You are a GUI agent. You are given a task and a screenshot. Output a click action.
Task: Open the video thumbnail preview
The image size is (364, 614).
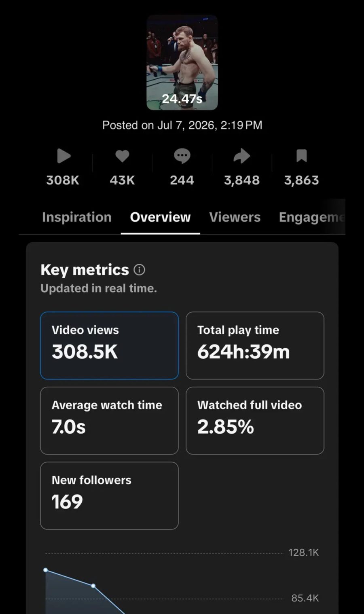click(x=182, y=63)
